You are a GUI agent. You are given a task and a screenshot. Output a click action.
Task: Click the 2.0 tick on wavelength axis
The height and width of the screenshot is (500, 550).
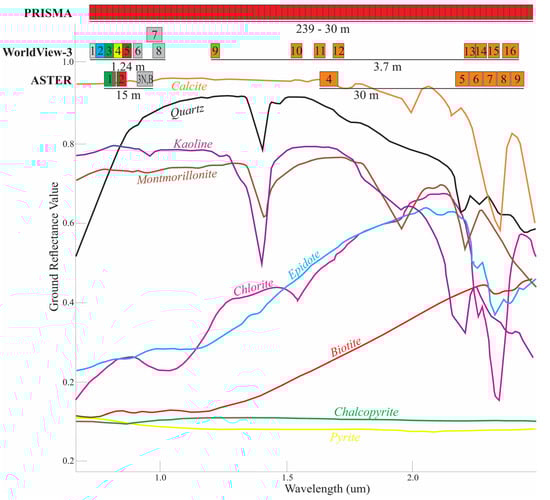[x=413, y=478]
